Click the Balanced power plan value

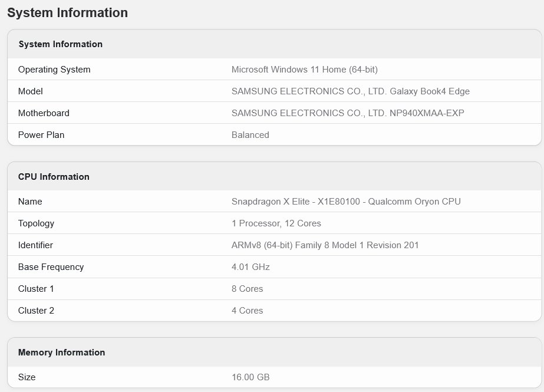250,135
